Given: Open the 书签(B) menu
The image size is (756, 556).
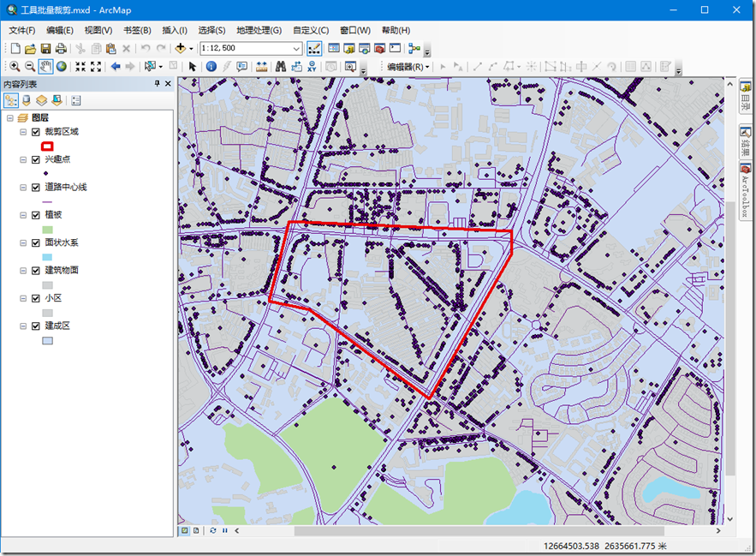Looking at the screenshot, I should tap(137, 30).
